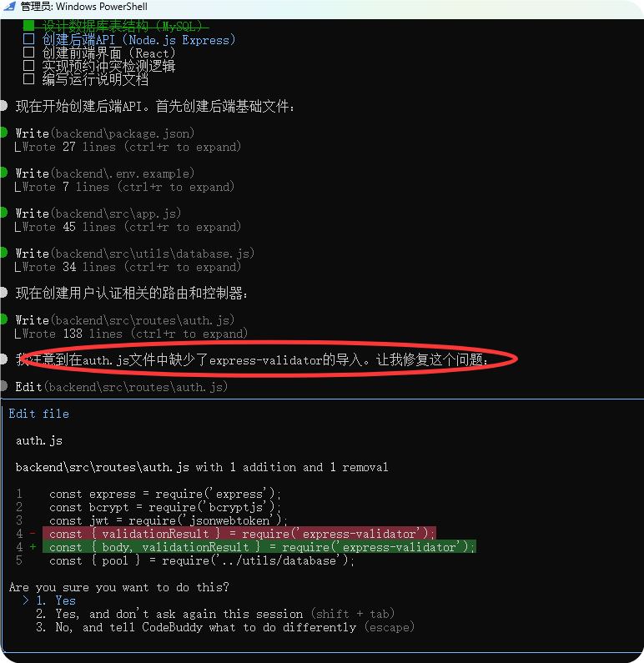The image size is (644, 663).
Task: Click the arrow cursor before option 1. Yes
Action: (x=26, y=600)
